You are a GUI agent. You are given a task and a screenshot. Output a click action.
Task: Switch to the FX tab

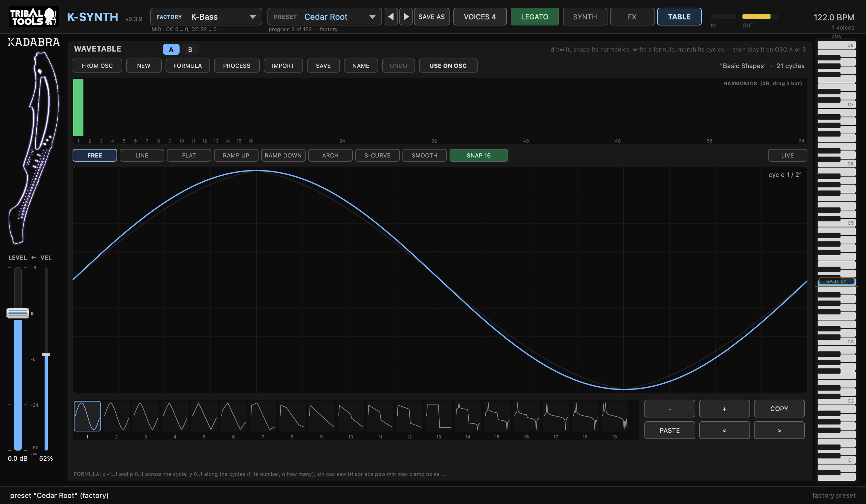click(x=632, y=17)
